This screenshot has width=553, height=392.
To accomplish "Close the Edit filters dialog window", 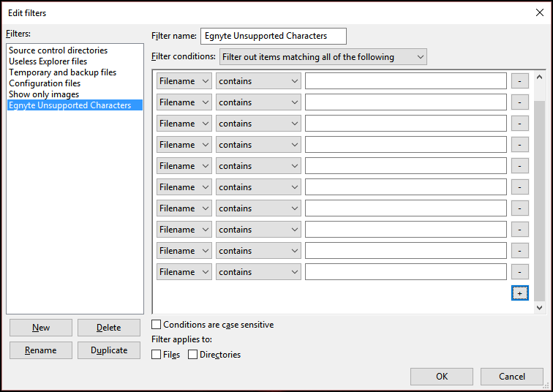I will point(539,12).
